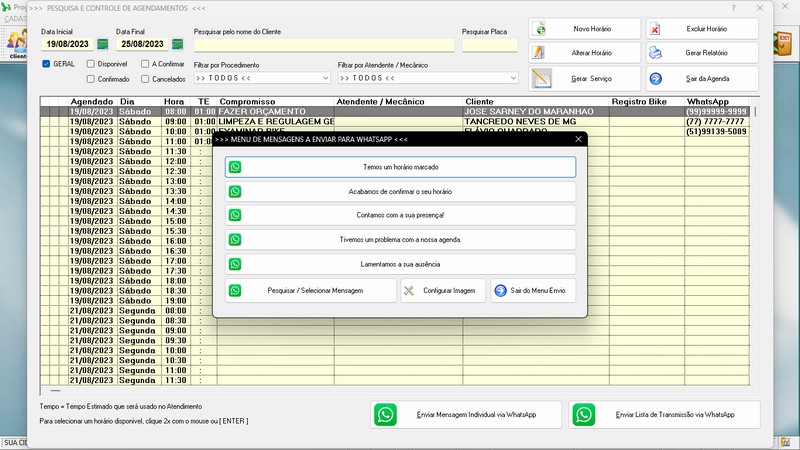Click WhatsApp icon beside 'Tivemos um problema com a nossa agenda'
This screenshot has width=800, height=450.
[x=235, y=240]
